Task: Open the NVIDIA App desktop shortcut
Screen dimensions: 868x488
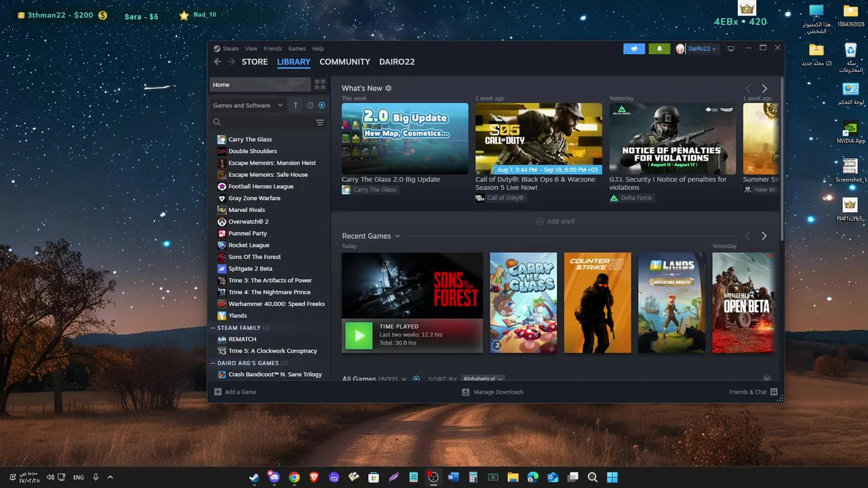Action: 850,132
